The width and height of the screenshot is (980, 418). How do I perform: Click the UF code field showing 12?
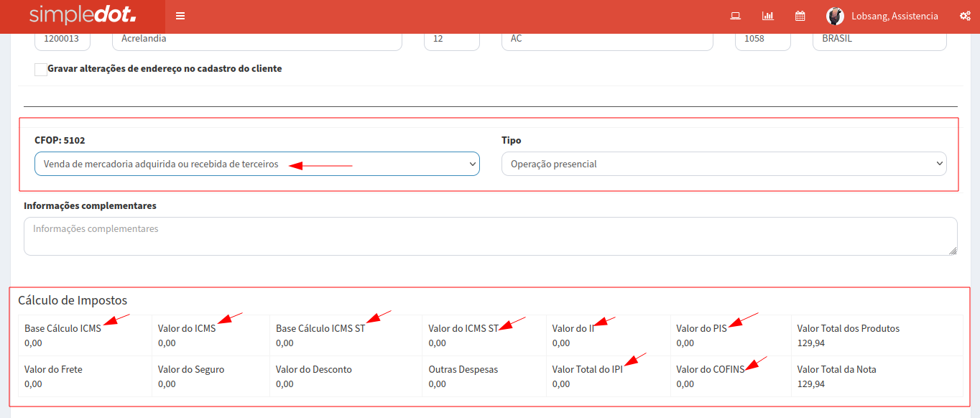point(451,40)
